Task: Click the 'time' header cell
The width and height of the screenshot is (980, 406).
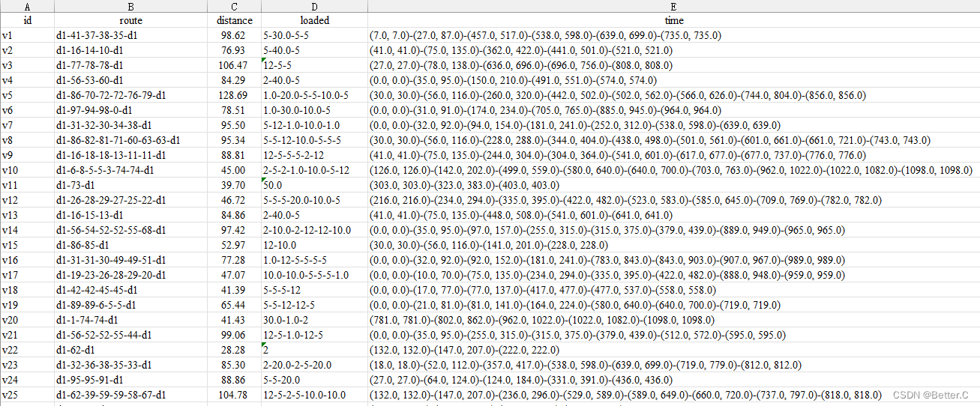Action: pyautogui.click(x=673, y=20)
